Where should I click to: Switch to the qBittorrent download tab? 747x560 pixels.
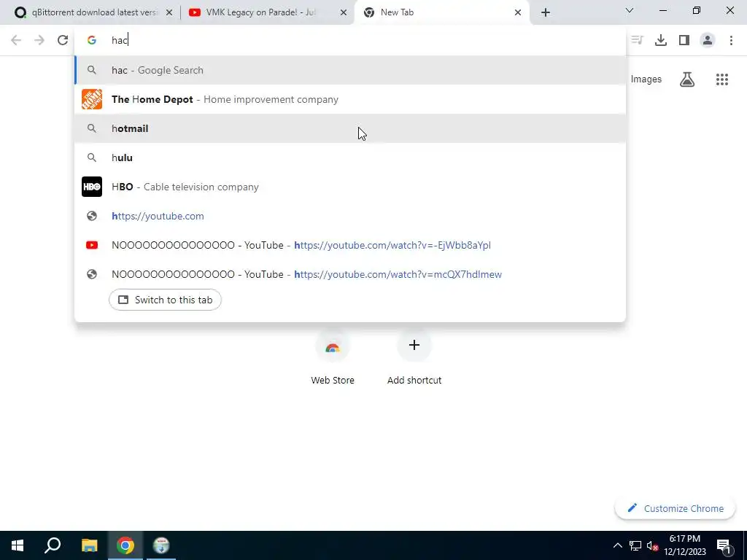[93, 12]
